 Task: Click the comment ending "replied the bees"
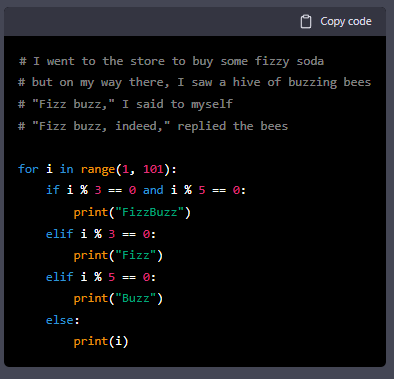click(153, 126)
